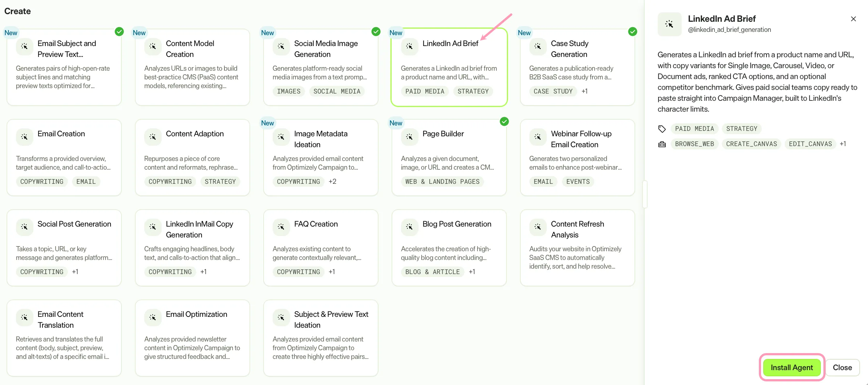Click the Content Refresh Analysis agent icon
This screenshot has width=868, height=385.
click(x=538, y=227)
